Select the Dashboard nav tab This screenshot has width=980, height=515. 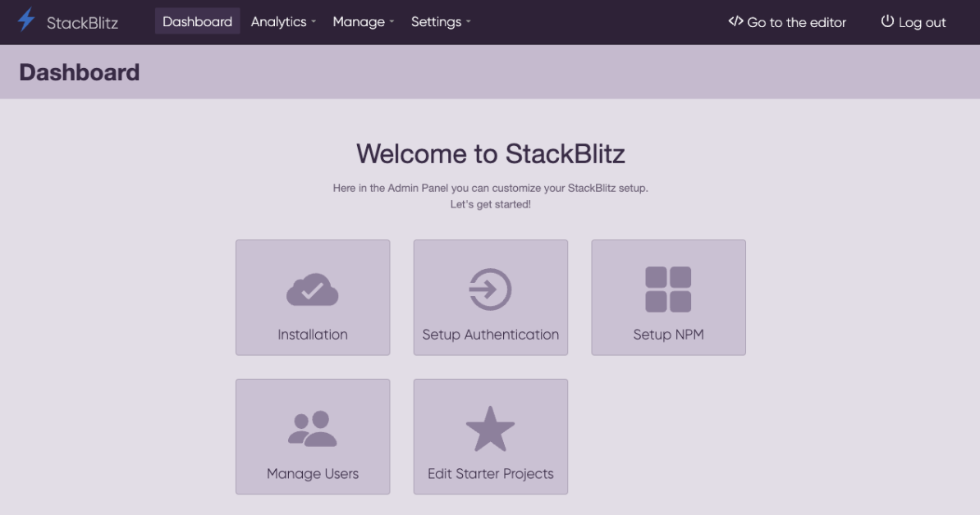197,22
